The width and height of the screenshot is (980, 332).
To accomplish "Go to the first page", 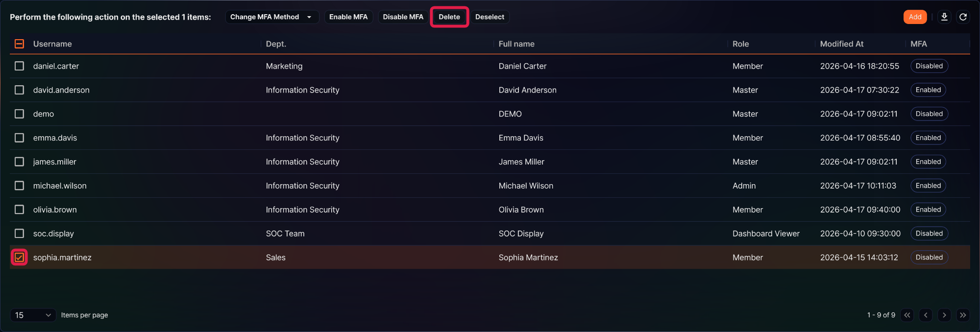I will 907,315.
